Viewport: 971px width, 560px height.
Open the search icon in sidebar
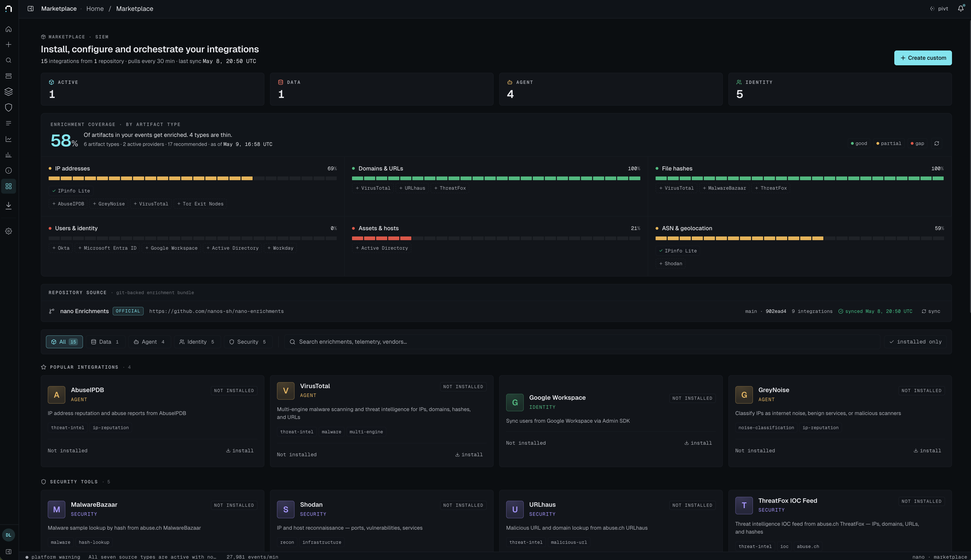tap(9, 60)
